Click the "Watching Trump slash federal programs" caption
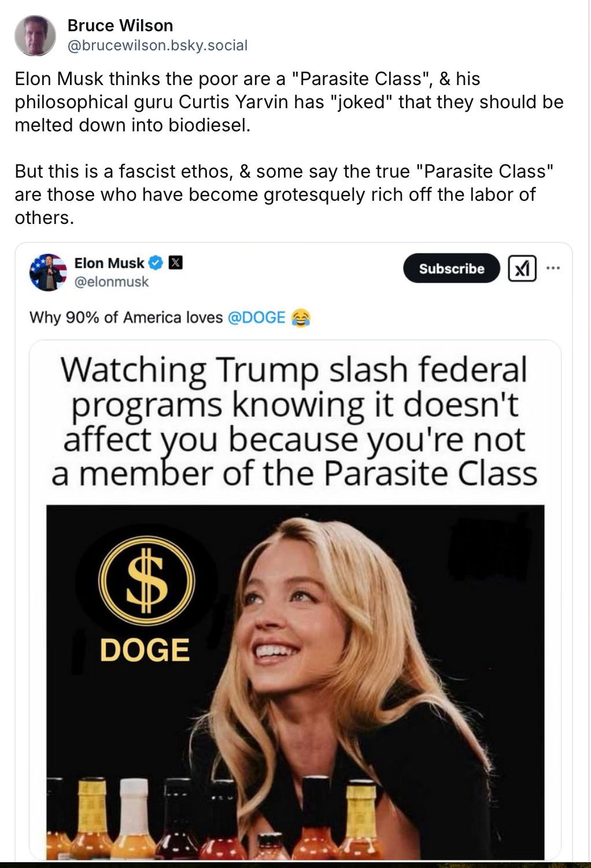 294,421
